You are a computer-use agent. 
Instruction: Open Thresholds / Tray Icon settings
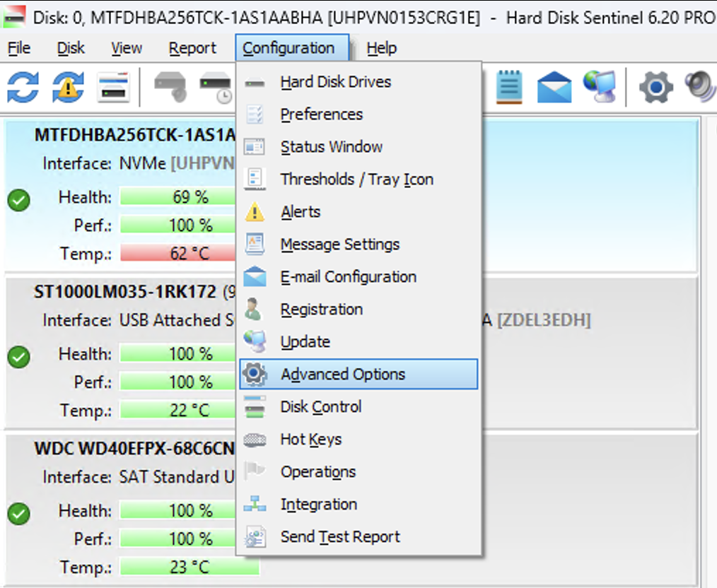pyautogui.click(x=358, y=180)
